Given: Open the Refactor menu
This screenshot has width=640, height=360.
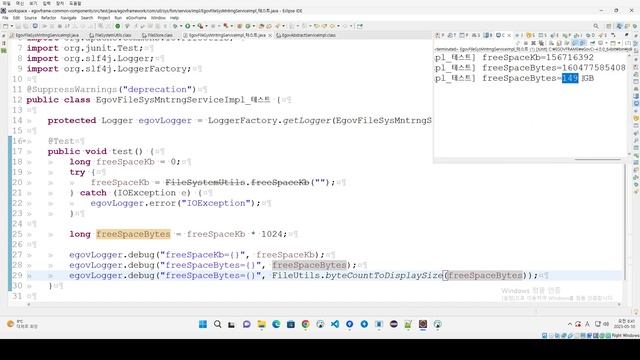Looking at the screenshot, I should click(48, 18).
